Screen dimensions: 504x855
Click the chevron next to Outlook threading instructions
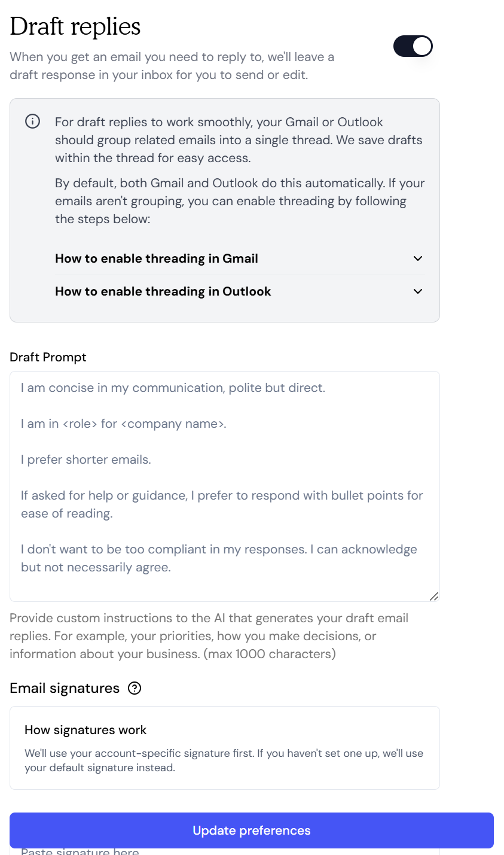pos(419,291)
